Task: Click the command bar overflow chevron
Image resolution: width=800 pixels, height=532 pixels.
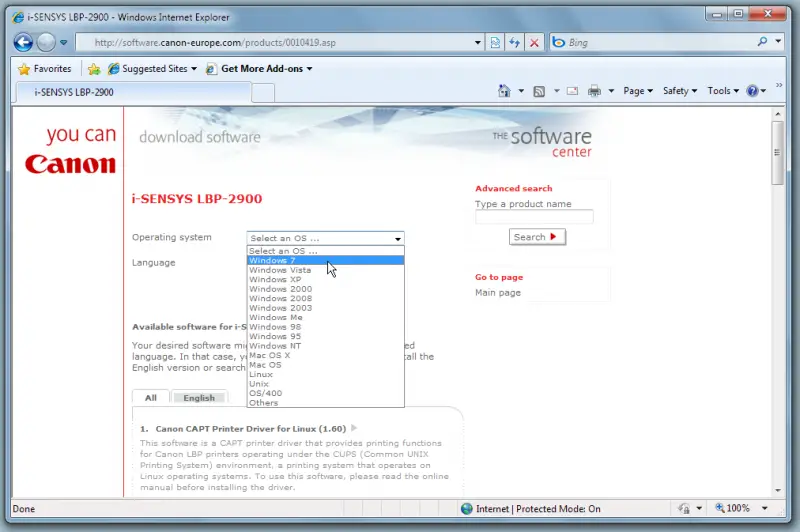Action: (x=779, y=85)
